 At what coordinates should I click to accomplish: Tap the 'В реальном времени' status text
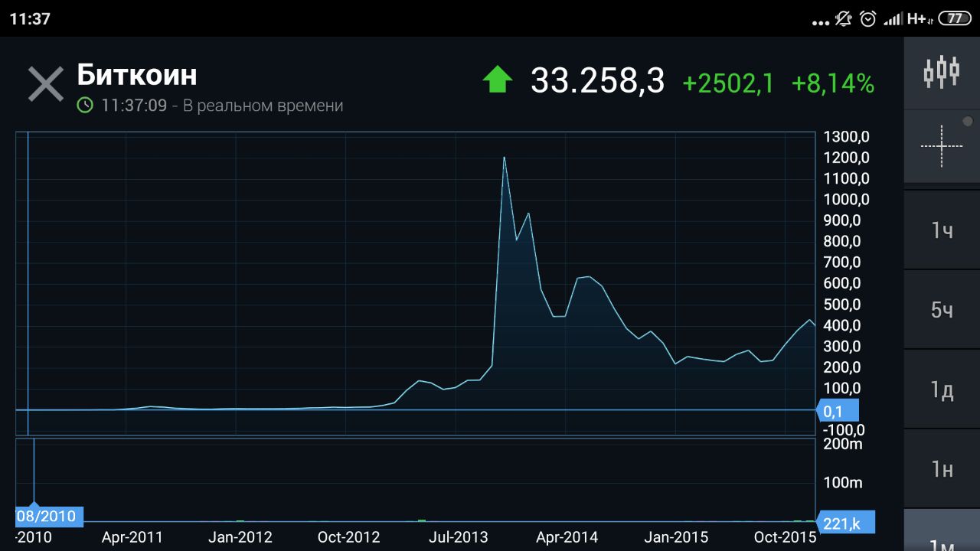tap(263, 106)
